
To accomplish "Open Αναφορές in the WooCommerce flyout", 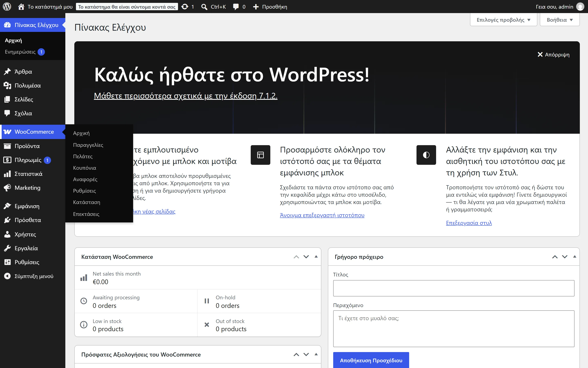I will [x=99, y=179].
